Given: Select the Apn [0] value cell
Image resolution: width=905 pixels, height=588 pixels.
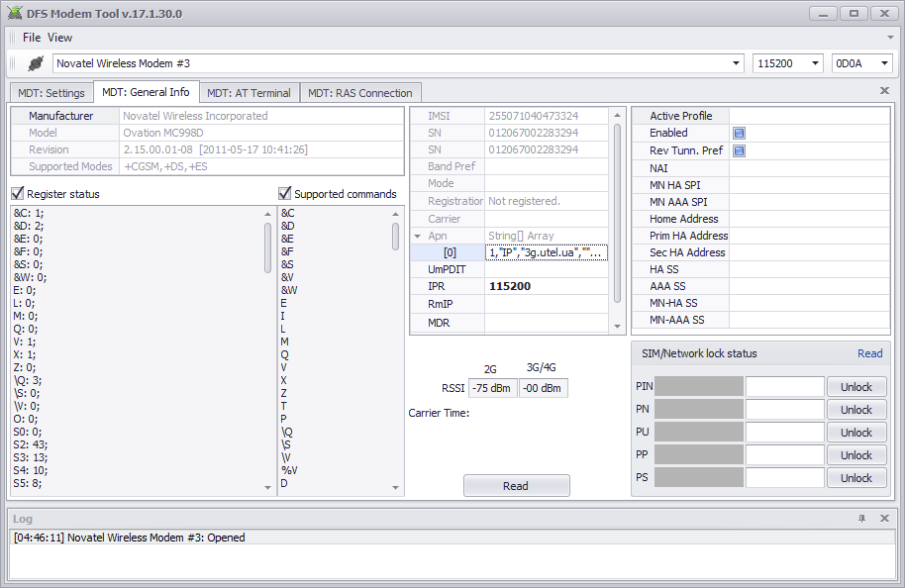Looking at the screenshot, I should 546,252.
